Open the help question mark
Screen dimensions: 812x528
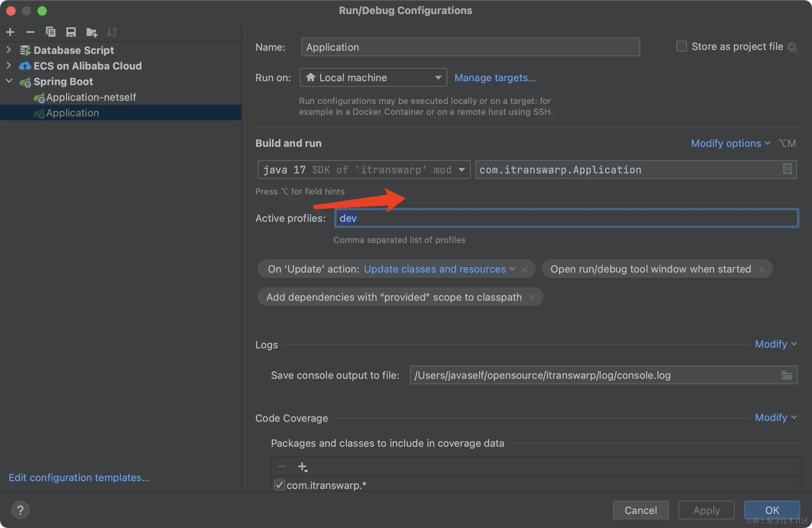20,510
